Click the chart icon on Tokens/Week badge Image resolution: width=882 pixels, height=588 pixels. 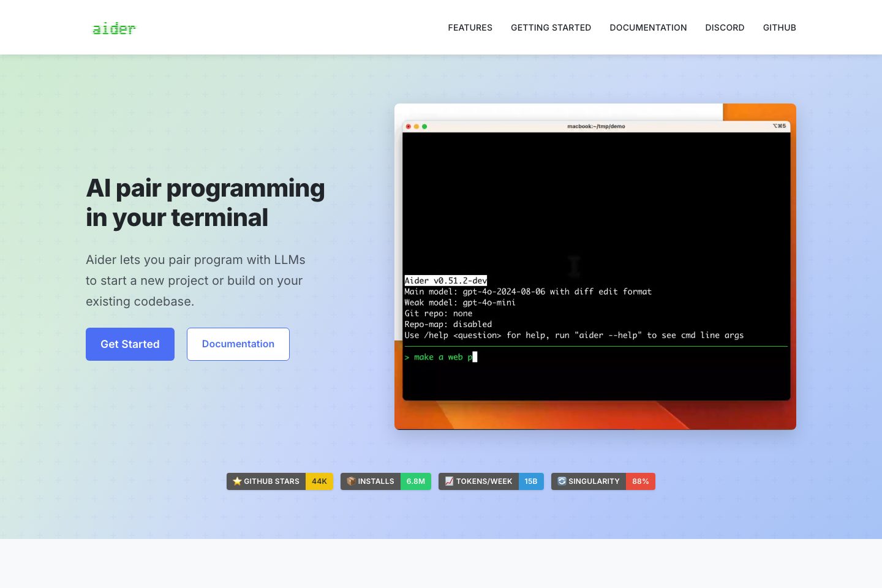point(449,481)
